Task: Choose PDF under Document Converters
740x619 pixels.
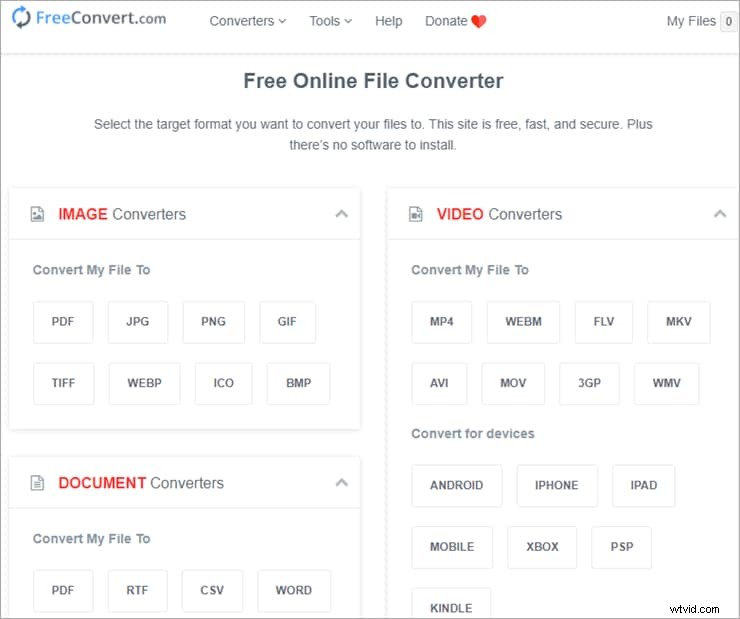Action: coord(63,591)
